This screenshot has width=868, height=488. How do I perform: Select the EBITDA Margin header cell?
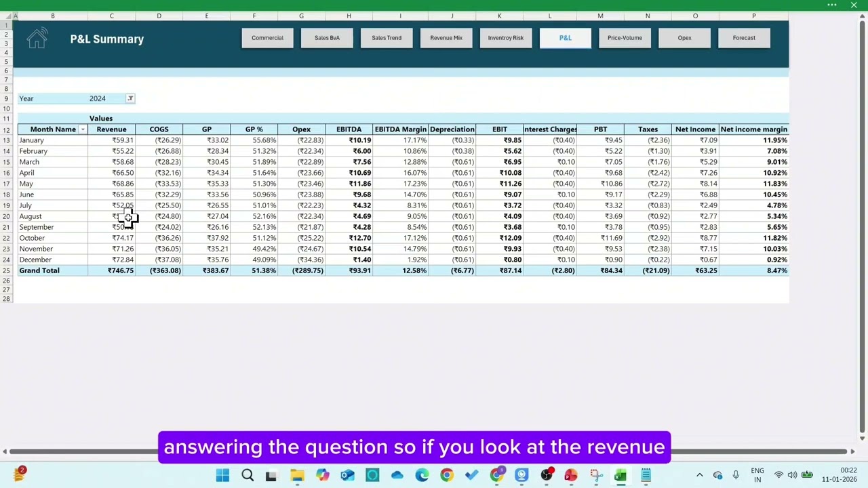[x=400, y=129]
